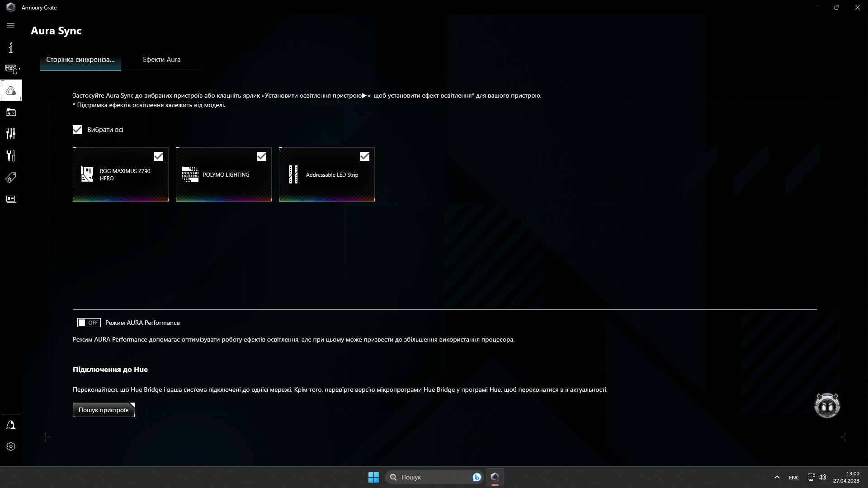The image size is (868, 488).
Task: Open the News sidebar icon
Action: click(x=11, y=199)
